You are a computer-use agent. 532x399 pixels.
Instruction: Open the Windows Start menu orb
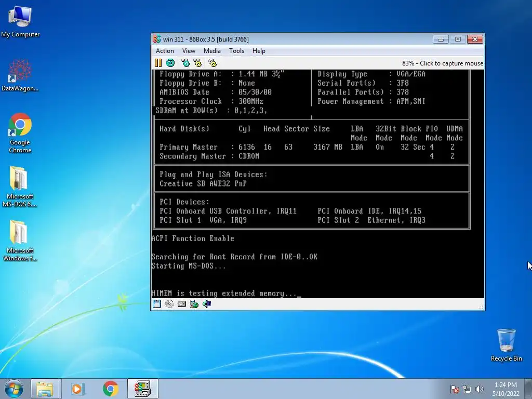[14, 389]
